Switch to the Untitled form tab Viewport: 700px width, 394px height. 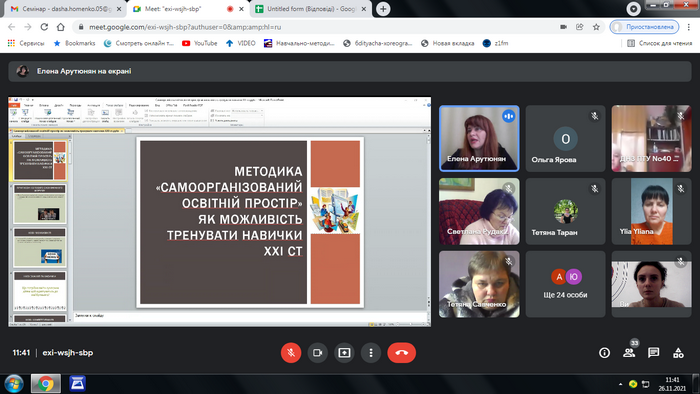312,9
